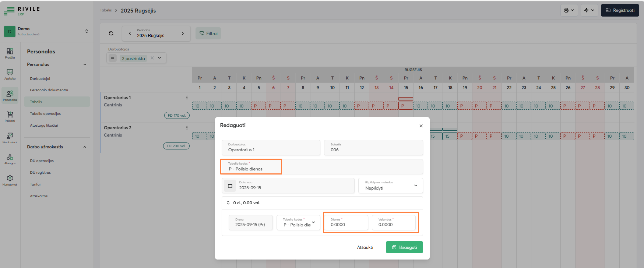Image resolution: width=644 pixels, height=268 pixels.
Task: Open the print options icon
Action: coord(569,10)
